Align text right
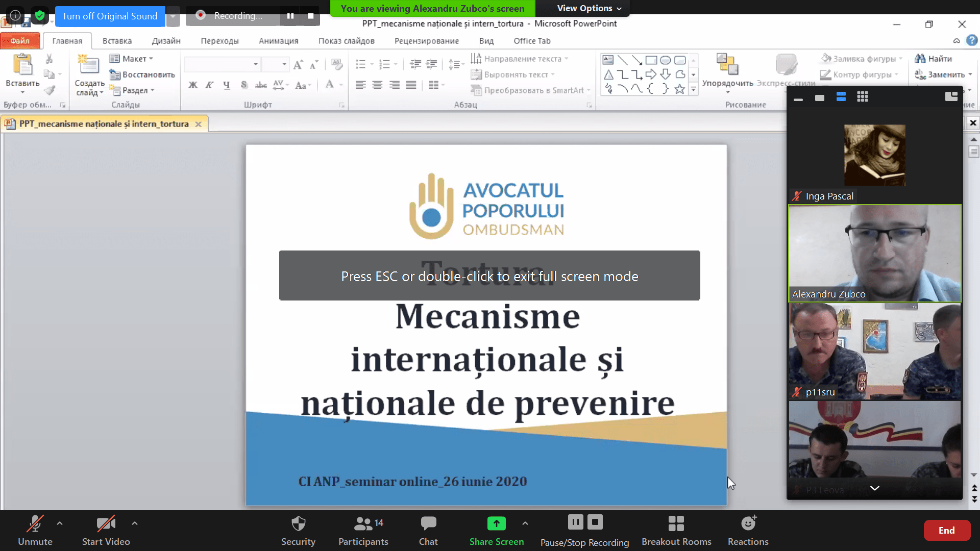 pos(395,85)
